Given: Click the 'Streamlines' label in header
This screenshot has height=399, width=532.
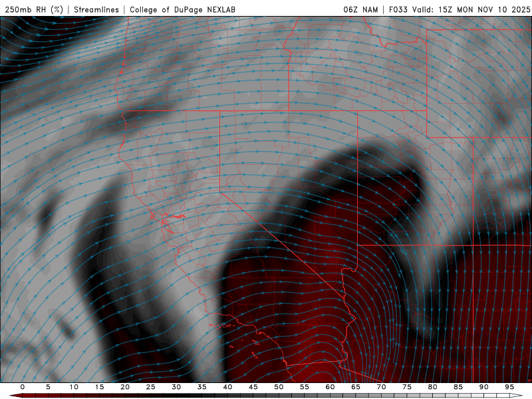Looking at the screenshot, I should (96, 10).
